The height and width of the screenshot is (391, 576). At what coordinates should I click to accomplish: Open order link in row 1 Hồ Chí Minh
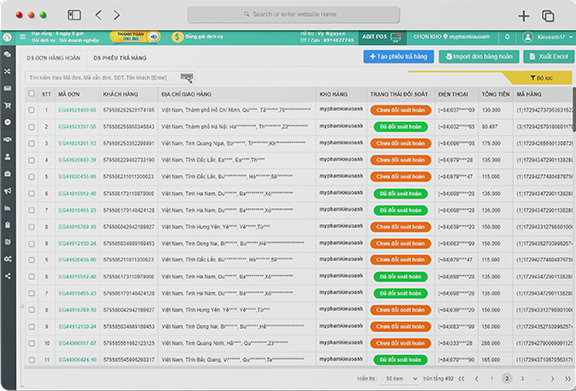(x=77, y=110)
